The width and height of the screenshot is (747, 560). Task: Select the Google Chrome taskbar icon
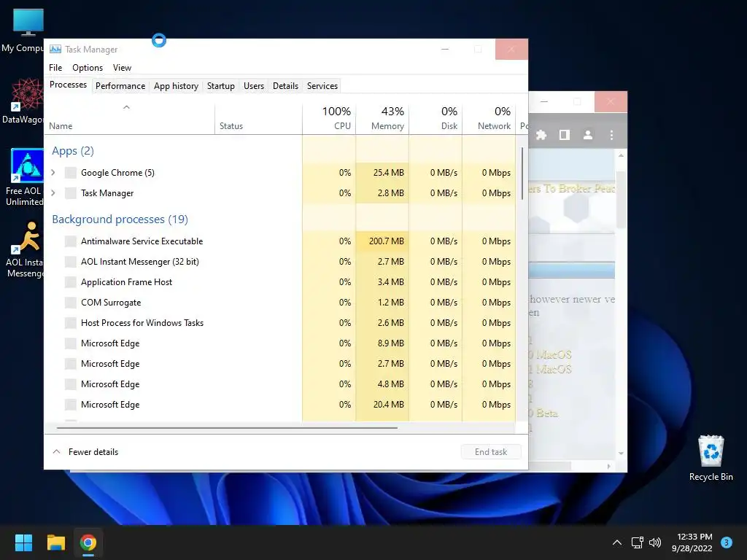point(88,542)
